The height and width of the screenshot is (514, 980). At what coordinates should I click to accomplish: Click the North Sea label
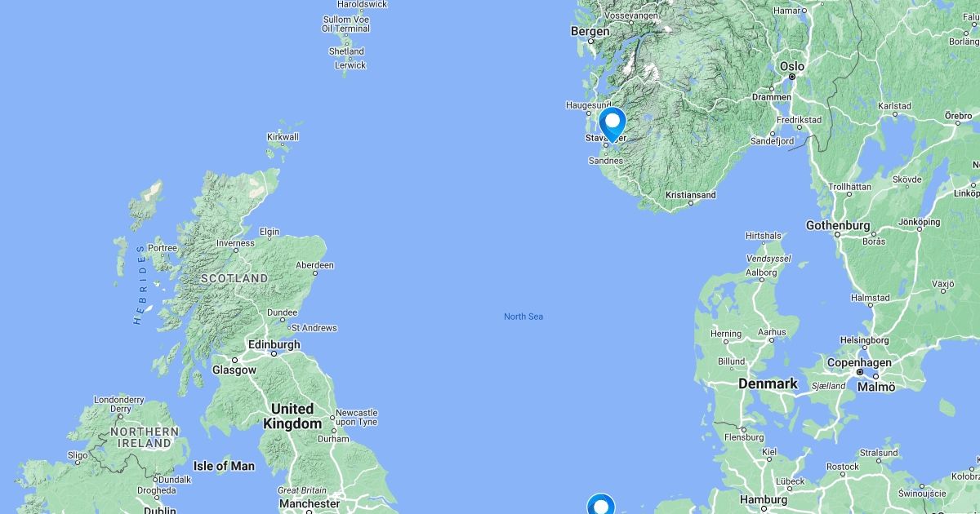523,317
